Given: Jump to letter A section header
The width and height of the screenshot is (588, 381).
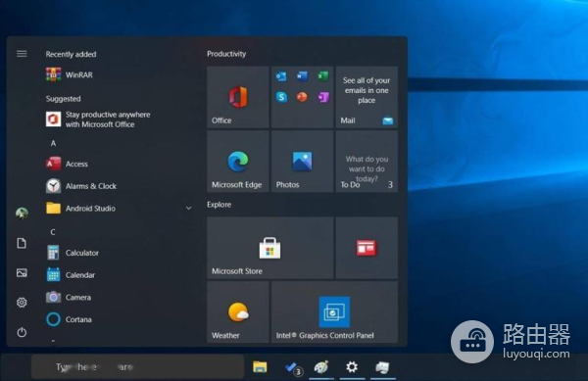Looking at the screenshot, I should 53,143.
